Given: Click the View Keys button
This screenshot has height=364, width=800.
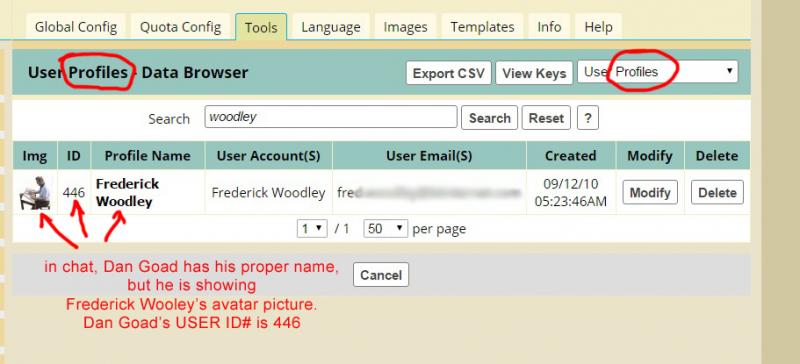Looking at the screenshot, I should click(534, 73).
